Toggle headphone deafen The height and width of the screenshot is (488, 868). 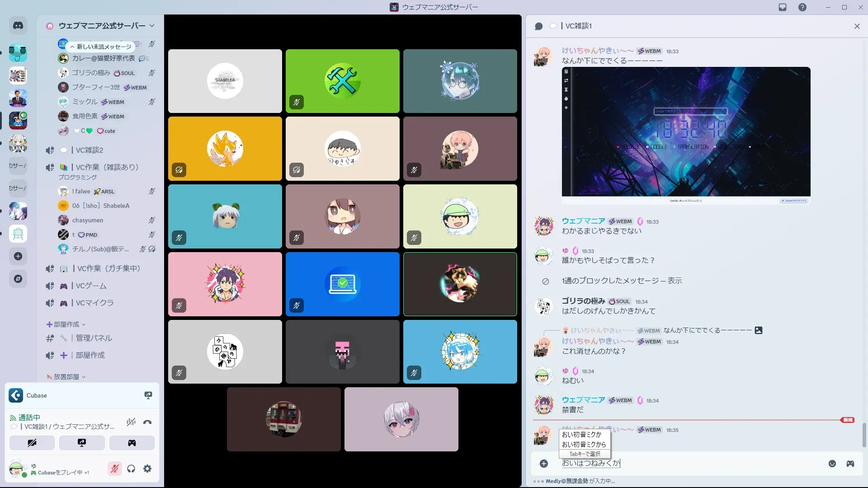(131, 469)
